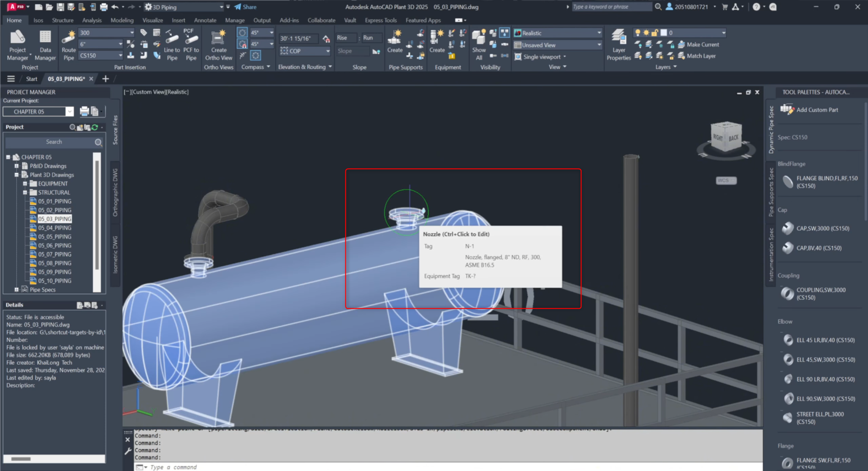
Task: Toggle the layer on/off lightbulb icon
Action: pyautogui.click(x=637, y=33)
